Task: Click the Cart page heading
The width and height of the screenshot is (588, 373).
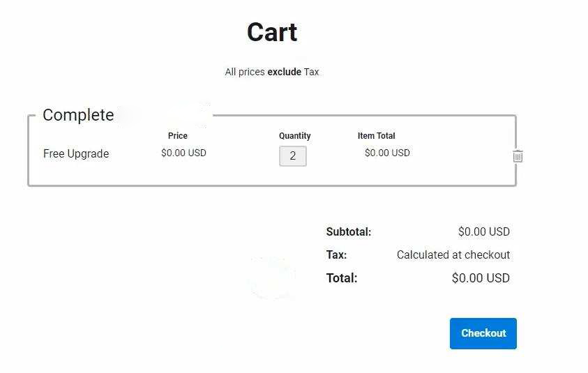Action: pyautogui.click(x=272, y=33)
